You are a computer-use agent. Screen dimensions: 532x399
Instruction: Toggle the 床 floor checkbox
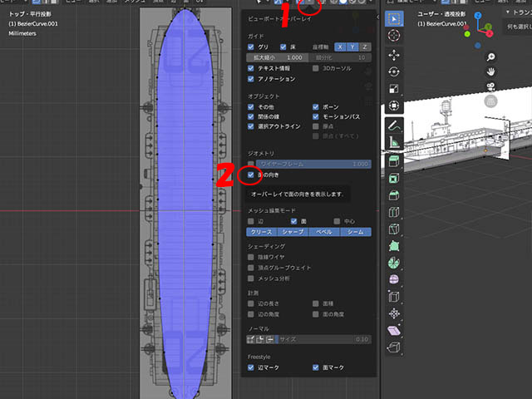point(283,47)
